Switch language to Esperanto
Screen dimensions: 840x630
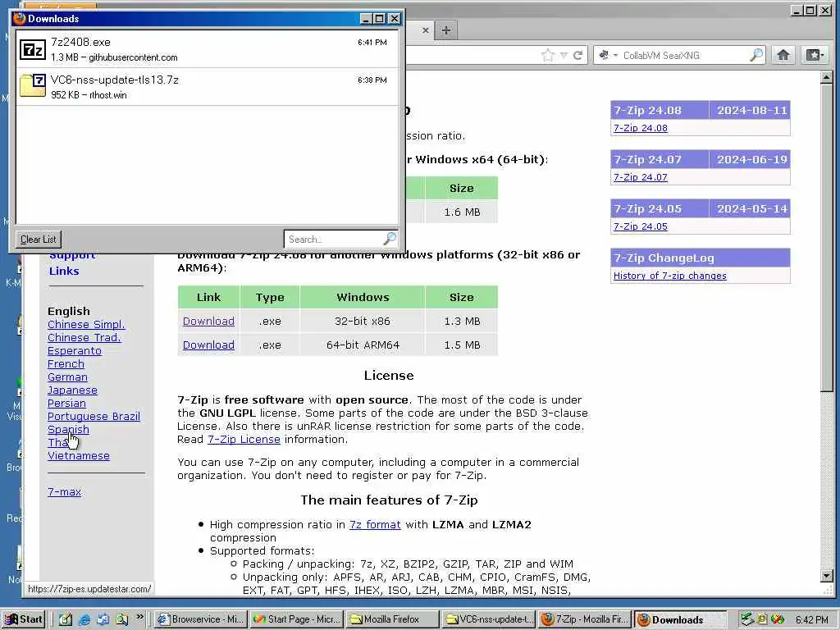74,351
